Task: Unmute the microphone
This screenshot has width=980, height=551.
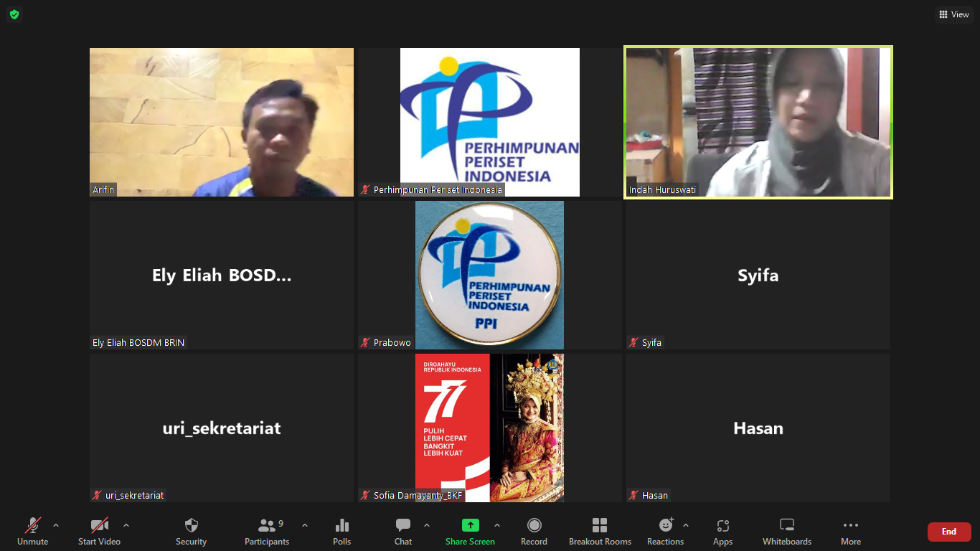Action: [32, 532]
